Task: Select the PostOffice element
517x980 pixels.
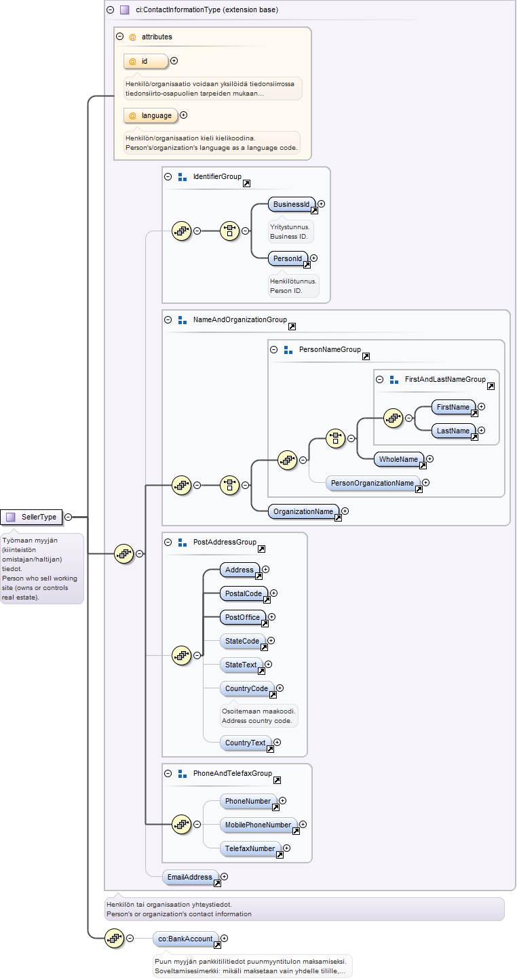Action: click(243, 617)
